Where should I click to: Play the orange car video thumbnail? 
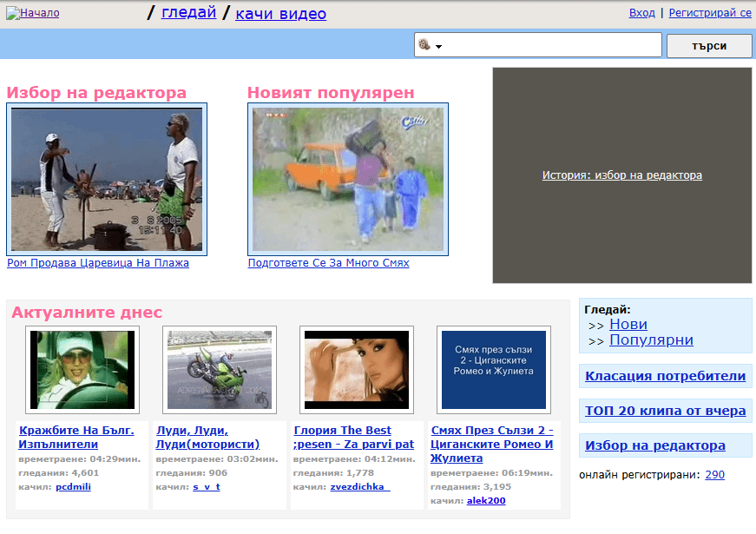[348, 179]
